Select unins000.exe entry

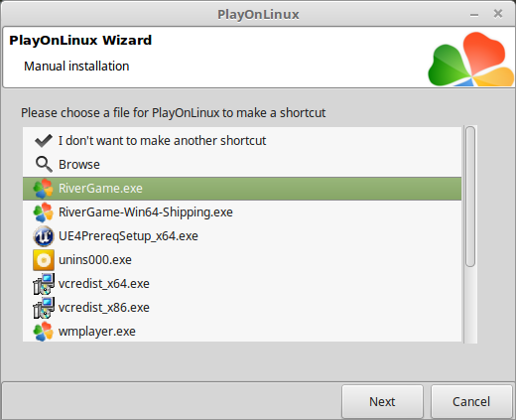242,260
